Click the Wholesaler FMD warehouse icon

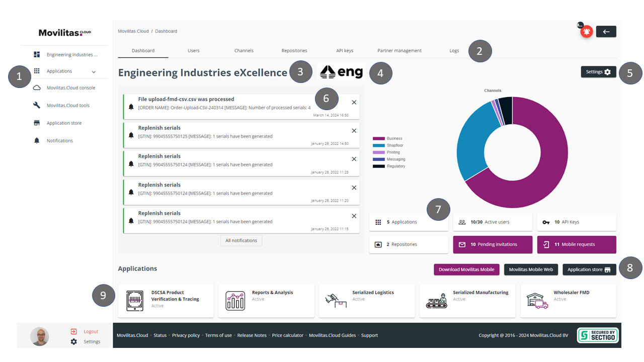tap(537, 301)
